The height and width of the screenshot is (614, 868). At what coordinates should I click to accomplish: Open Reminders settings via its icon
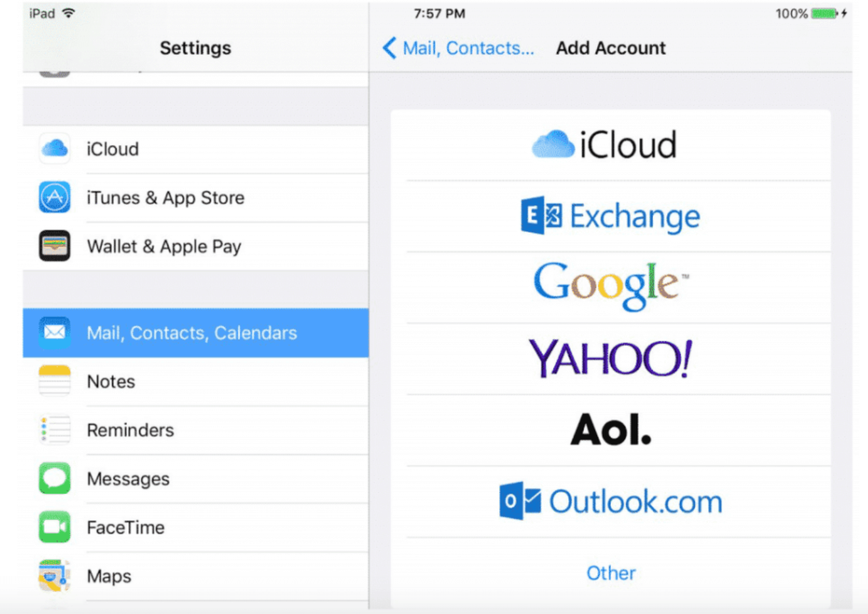coord(54,430)
